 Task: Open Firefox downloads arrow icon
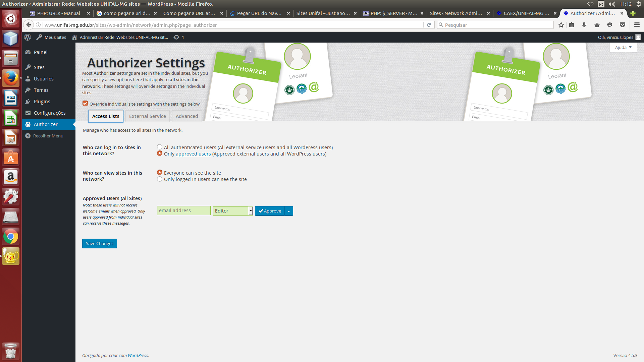(x=584, y=25)
